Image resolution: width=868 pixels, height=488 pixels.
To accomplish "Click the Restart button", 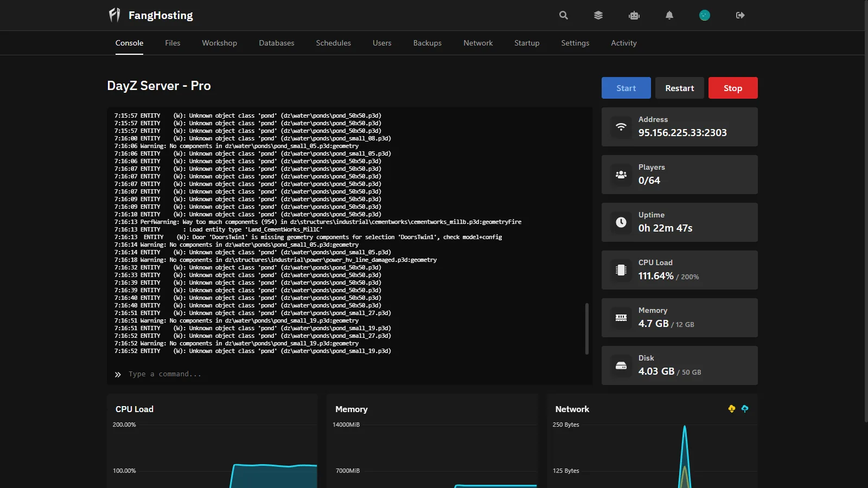I will (x=680, y=88).
